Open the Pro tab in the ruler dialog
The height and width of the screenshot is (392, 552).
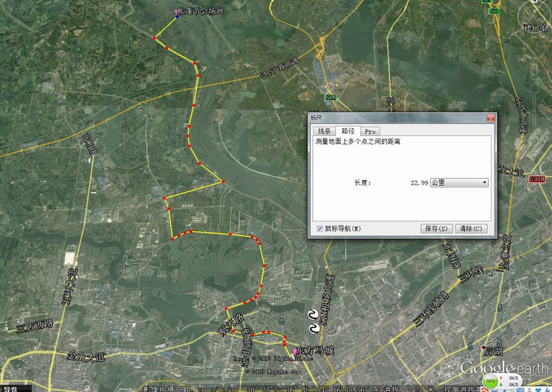[370, 131]
